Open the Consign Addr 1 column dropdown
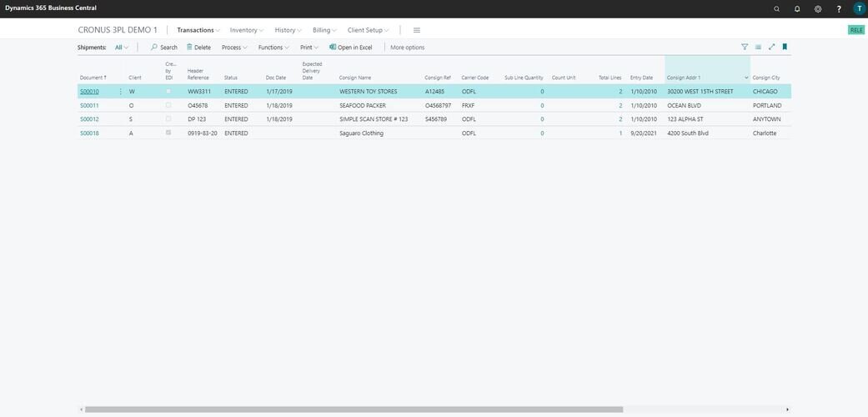 [746, 78]
